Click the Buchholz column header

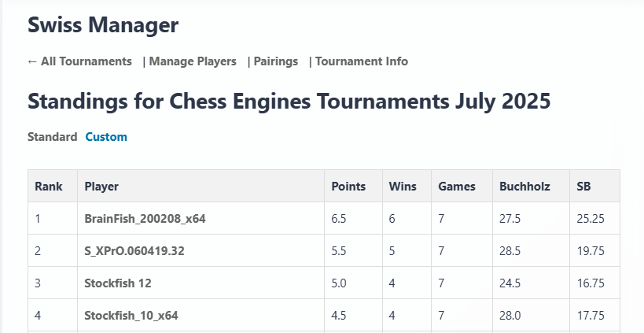tap(524, 187)
